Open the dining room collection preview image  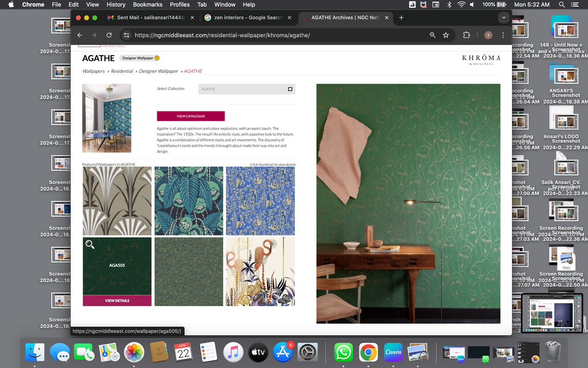tap(107, 118)
